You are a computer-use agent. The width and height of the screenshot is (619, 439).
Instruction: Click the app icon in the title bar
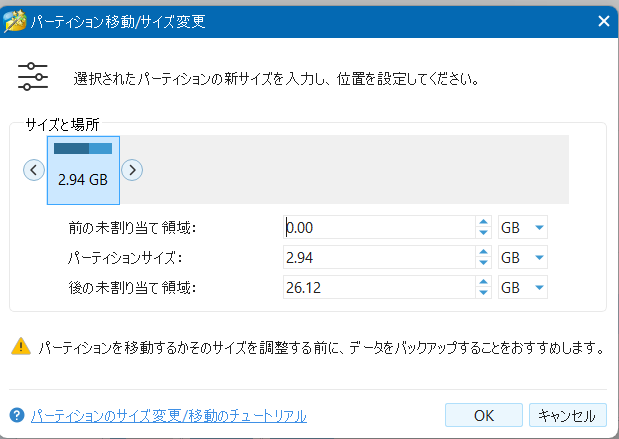coord(15,20)
